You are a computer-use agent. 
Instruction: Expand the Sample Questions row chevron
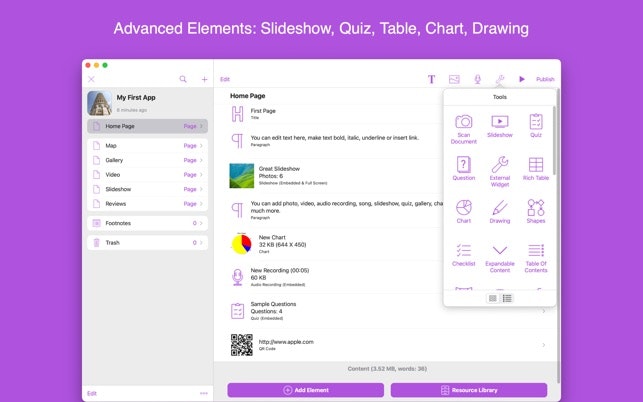tap(544, 311)
